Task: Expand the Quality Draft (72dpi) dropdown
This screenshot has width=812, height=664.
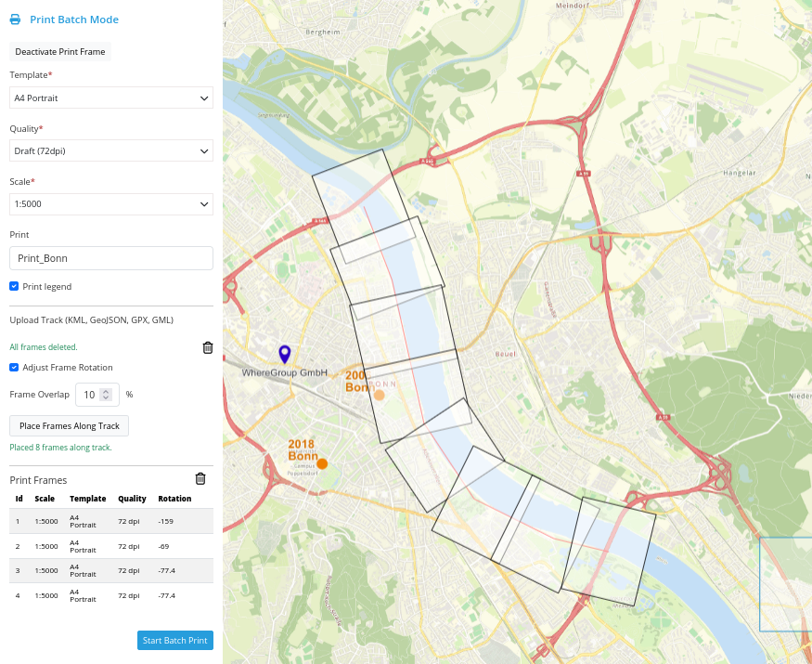Action: point(111,150)
